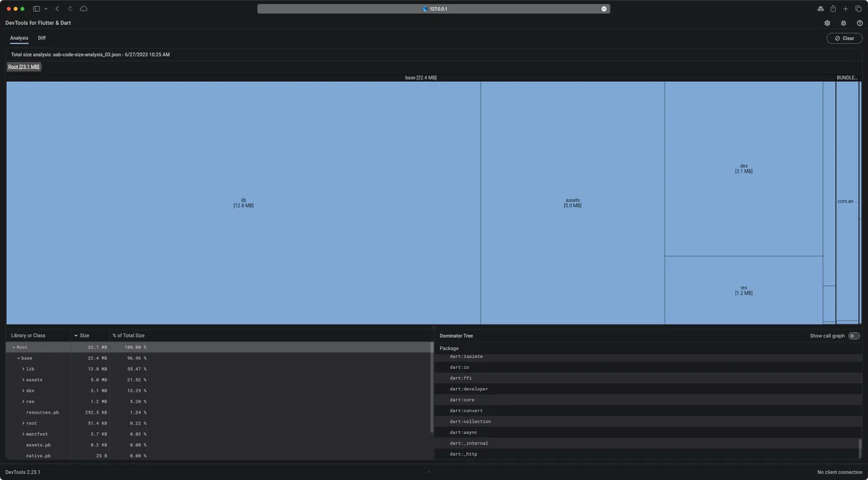The width and height of the screenshot is (868, 480).
Task: Switch to the Analysis tab
Action: click(x=19, y=38)
